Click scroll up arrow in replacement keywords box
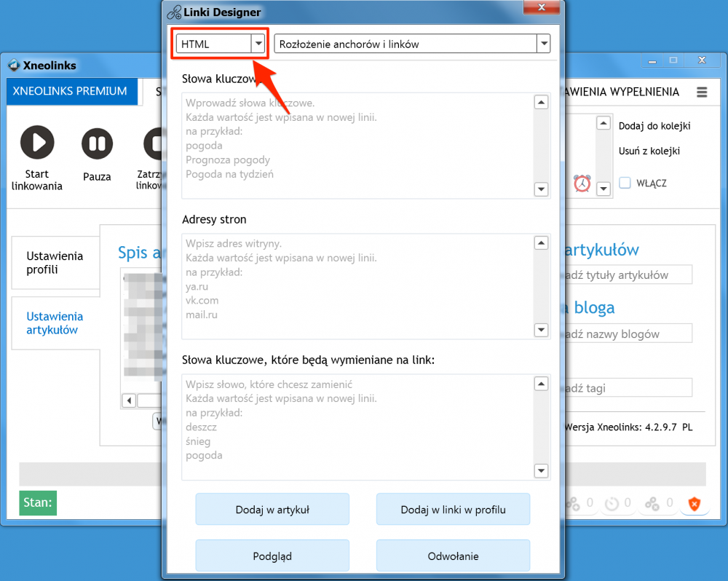 (542, 384)
